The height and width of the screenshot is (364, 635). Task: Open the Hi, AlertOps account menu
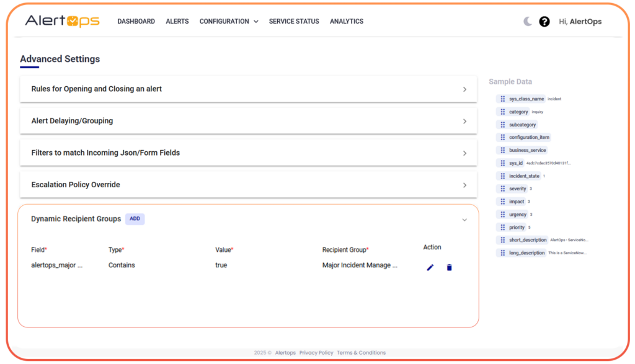580,21
